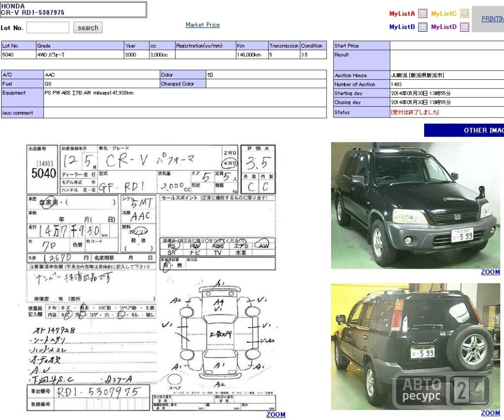Click the Equipment text with mileage147,928km
This screenshot has width=504, height=420.
click(x=89, y=93)
